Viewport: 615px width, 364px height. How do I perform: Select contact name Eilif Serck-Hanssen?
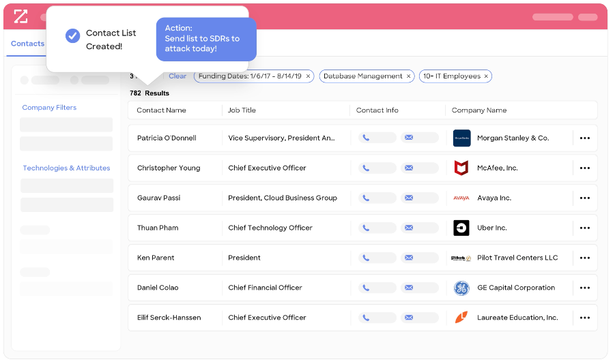click(169, 318)
